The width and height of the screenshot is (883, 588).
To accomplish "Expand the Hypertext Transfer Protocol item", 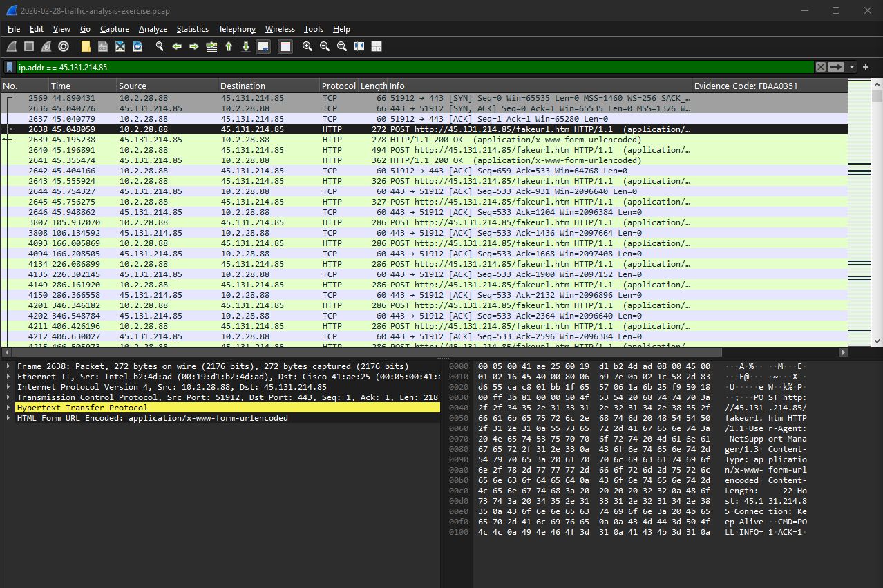I will (8, 408).
